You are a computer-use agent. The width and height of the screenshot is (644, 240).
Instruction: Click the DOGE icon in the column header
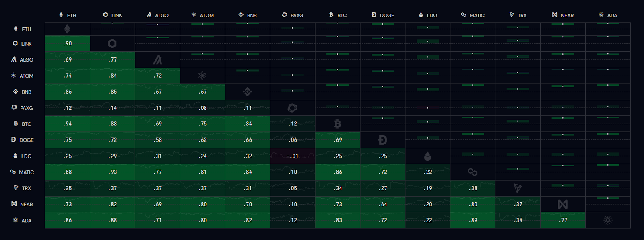(x=374, y=15)
